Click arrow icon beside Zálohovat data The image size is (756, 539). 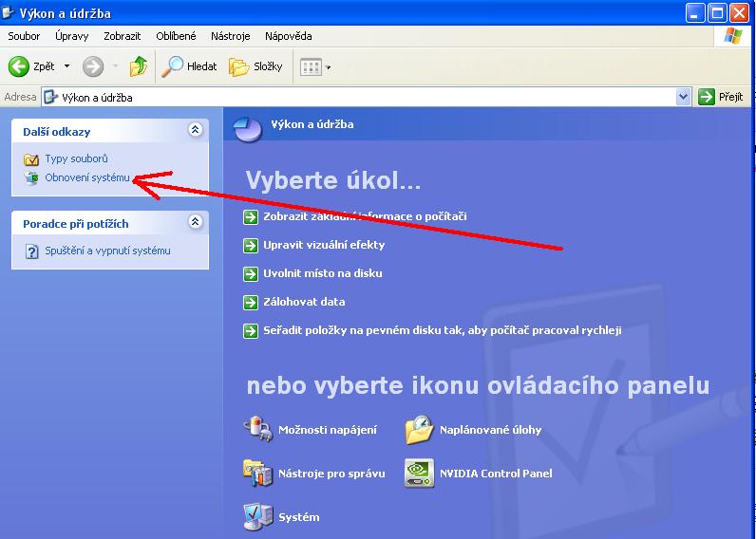pyautogui.click(x=251, y=302)
